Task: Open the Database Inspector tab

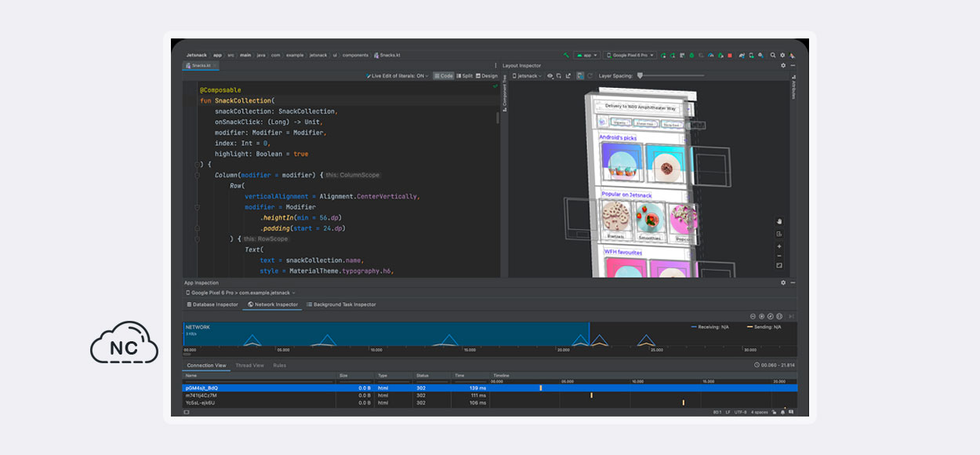Action: coord(212,304)
